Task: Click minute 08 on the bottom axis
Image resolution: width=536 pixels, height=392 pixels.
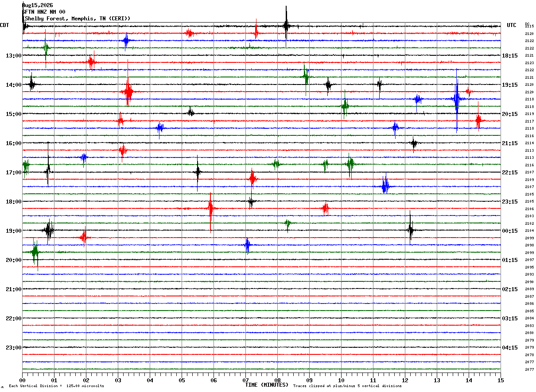Action: [277, 380]
